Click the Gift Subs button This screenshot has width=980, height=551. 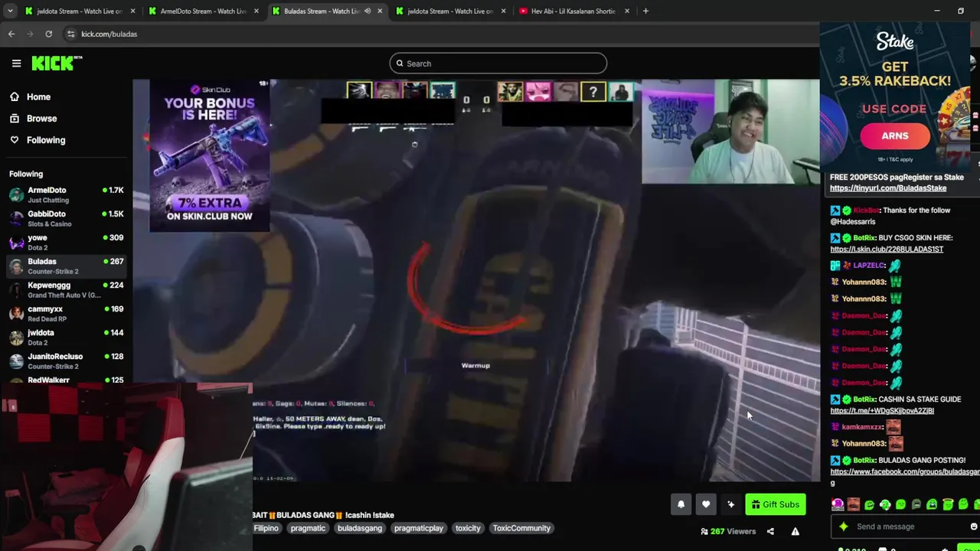point(775,504)
